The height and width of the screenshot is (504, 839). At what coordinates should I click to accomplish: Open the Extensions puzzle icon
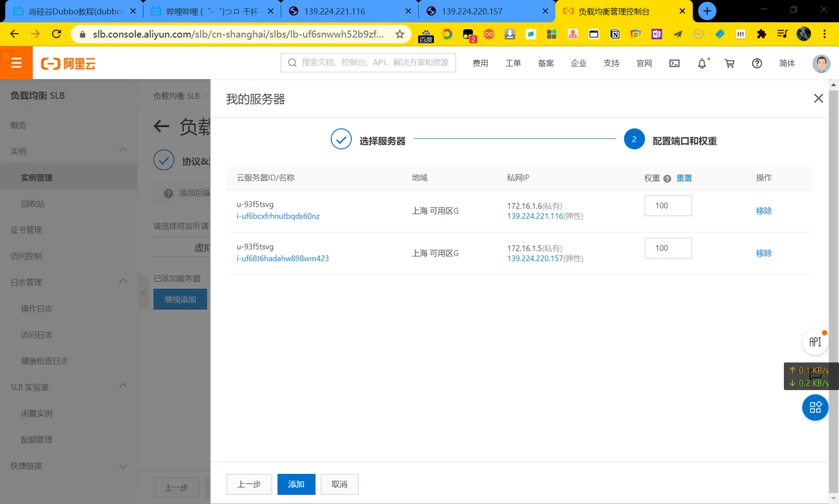coord(762,34)
